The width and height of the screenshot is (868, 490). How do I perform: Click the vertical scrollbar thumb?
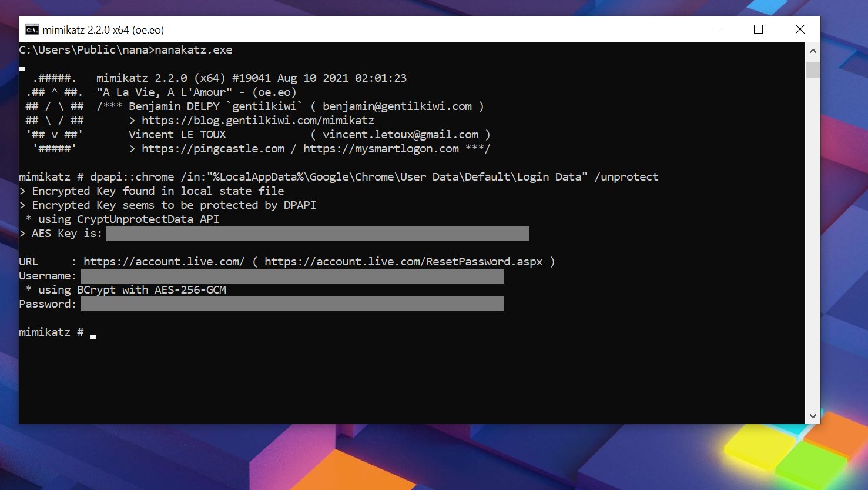[813, 69]
